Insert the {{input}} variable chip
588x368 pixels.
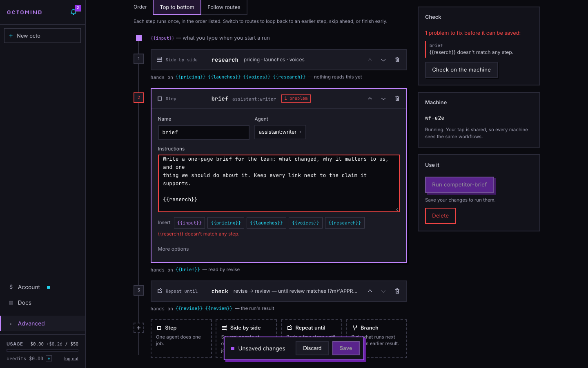tap(189, 223)
